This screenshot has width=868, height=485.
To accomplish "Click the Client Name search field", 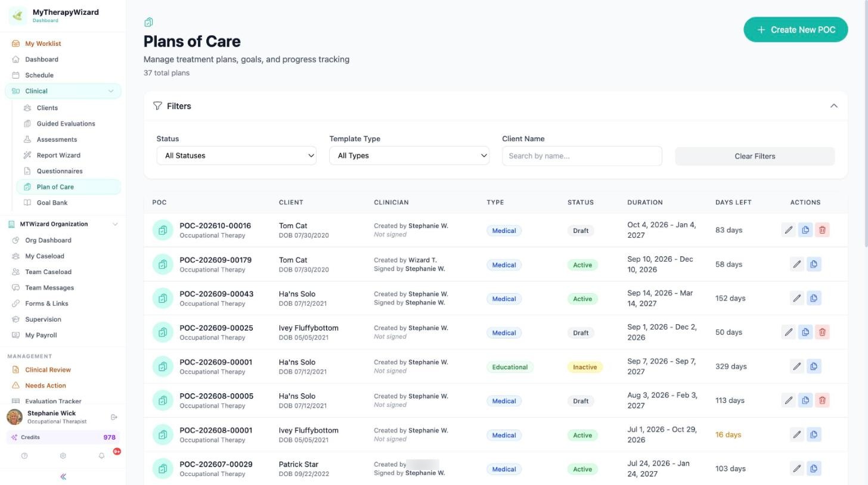I will 582,156.
